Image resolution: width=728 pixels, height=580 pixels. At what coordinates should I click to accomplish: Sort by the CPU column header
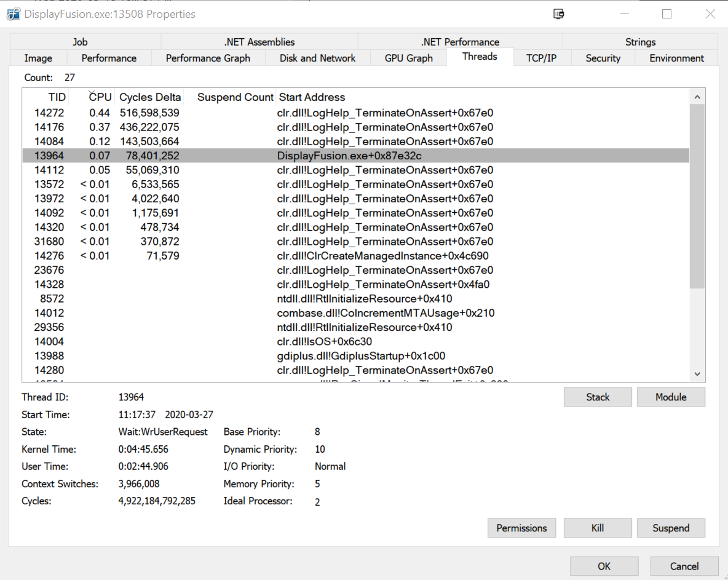click(x=93, y=97)
